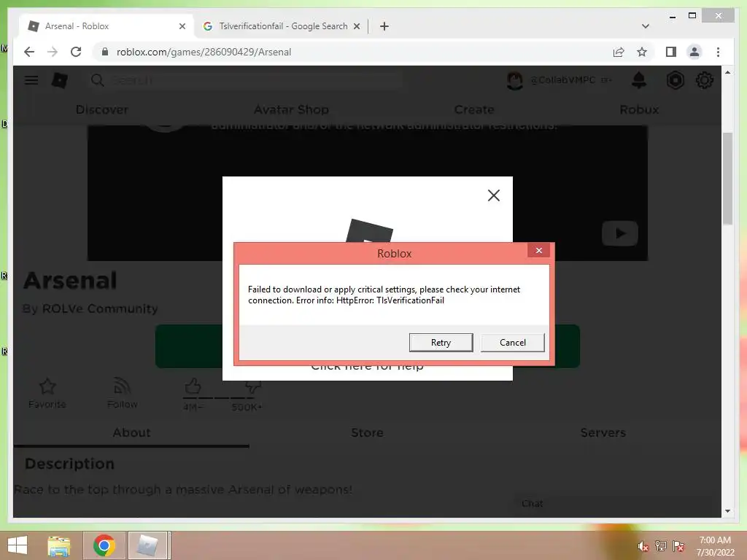Screen dimensions: 747x560
Task: Share this page using the share icon
Action: [x=619, y=52]
